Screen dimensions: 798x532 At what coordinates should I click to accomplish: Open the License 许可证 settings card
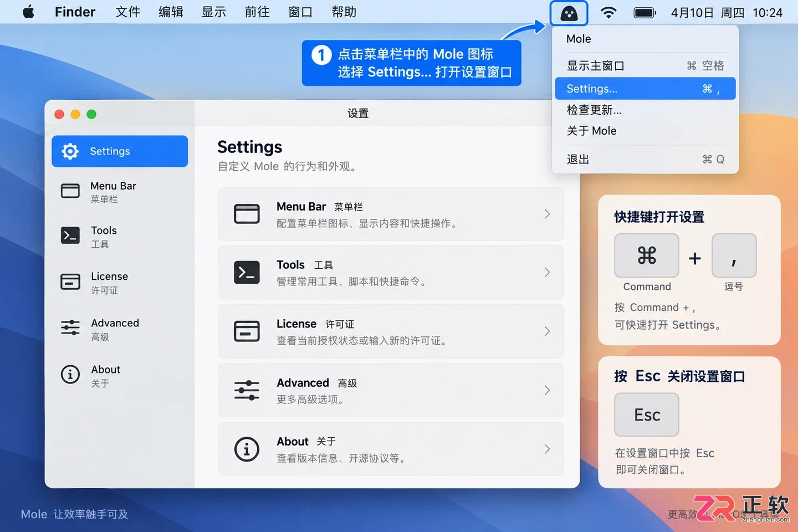pyautogui.click(x=391, y=331)
